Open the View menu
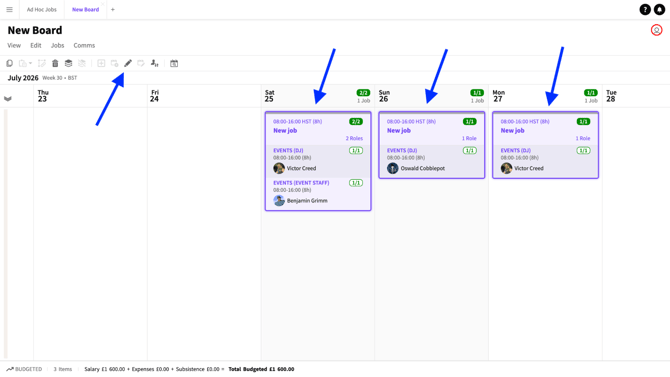Viewport: 670px width, 377px height. 14,45
